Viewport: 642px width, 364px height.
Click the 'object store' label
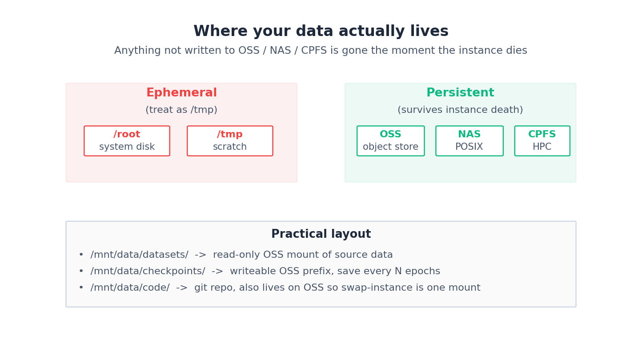390,147
